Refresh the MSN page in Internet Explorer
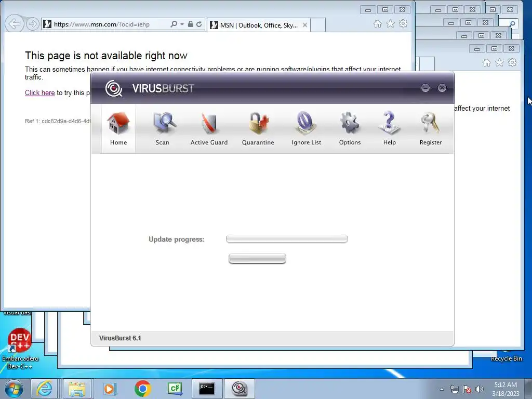The image size is (532, 399). 199,24
